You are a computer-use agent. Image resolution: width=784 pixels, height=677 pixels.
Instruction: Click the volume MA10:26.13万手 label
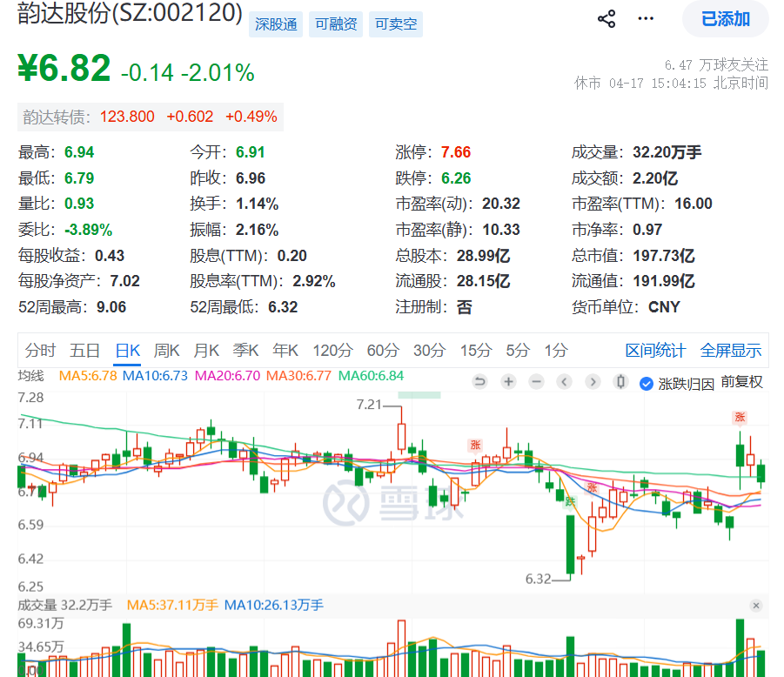[x=273, y=606]
